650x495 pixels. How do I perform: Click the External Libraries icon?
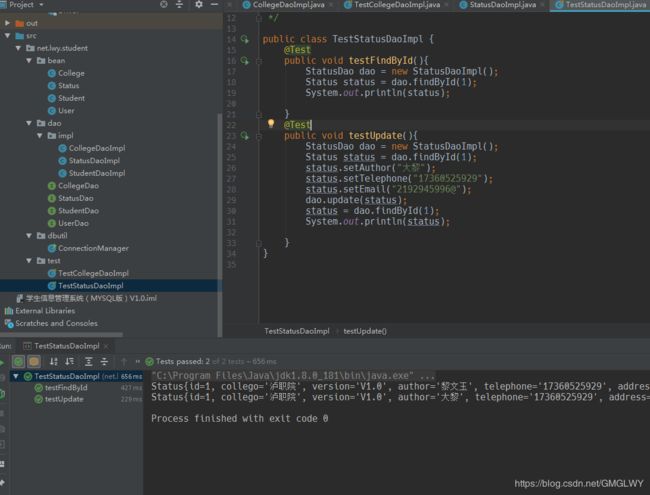(9, 311)
